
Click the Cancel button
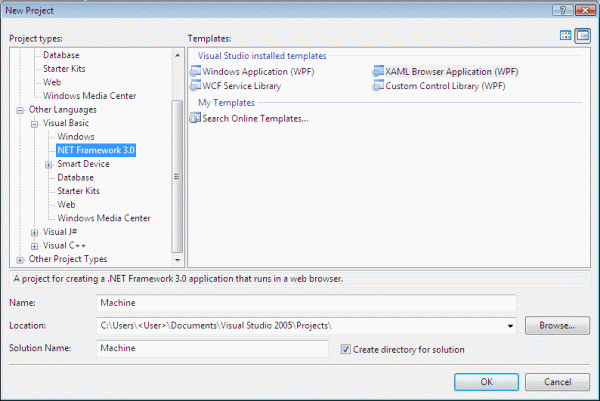pos(557,382)
